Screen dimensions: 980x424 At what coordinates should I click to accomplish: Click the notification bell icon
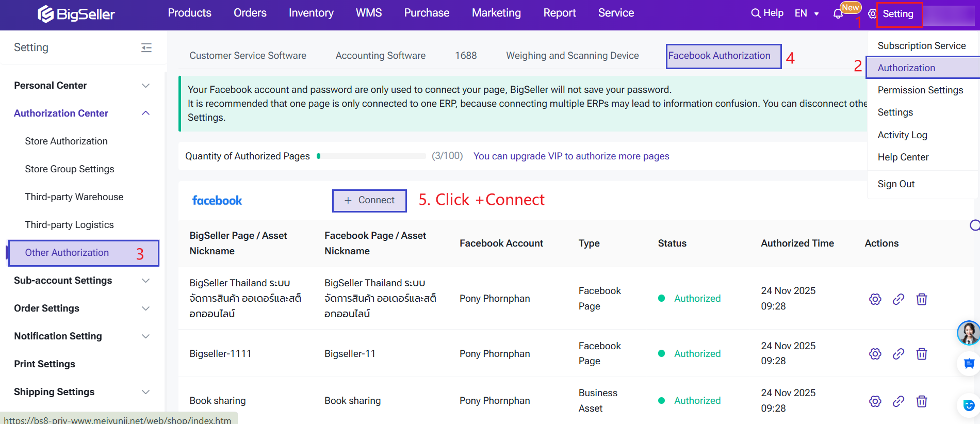tap(838, 14)
